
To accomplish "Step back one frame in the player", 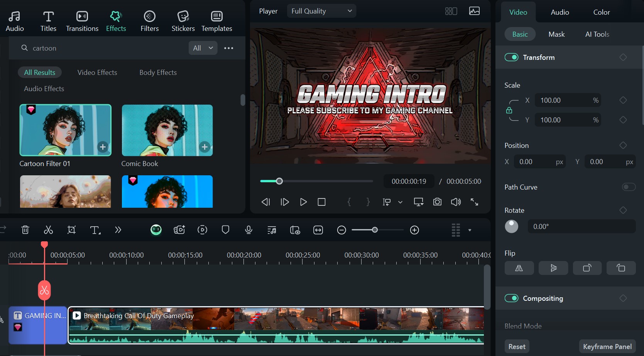I will click(266, 202).
